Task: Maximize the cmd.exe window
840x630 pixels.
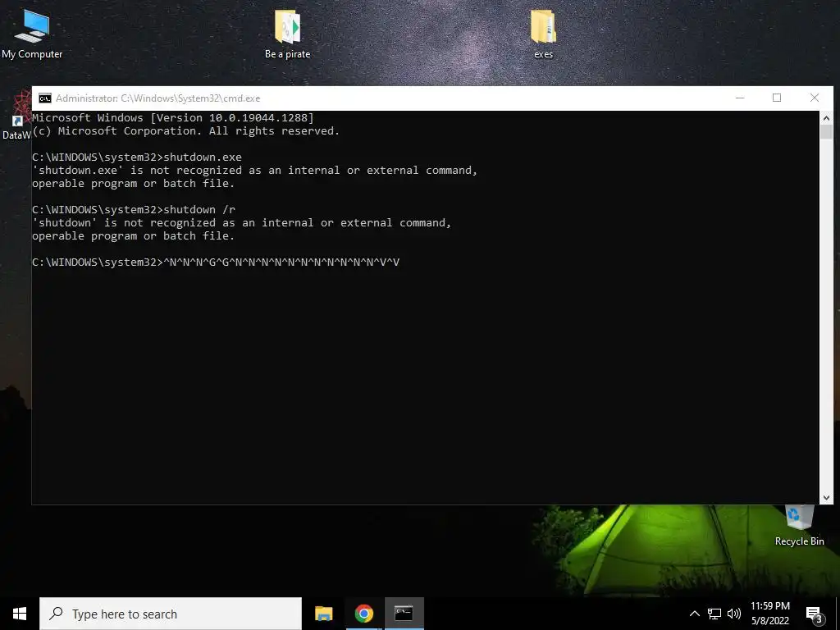Action: point(777,98)
